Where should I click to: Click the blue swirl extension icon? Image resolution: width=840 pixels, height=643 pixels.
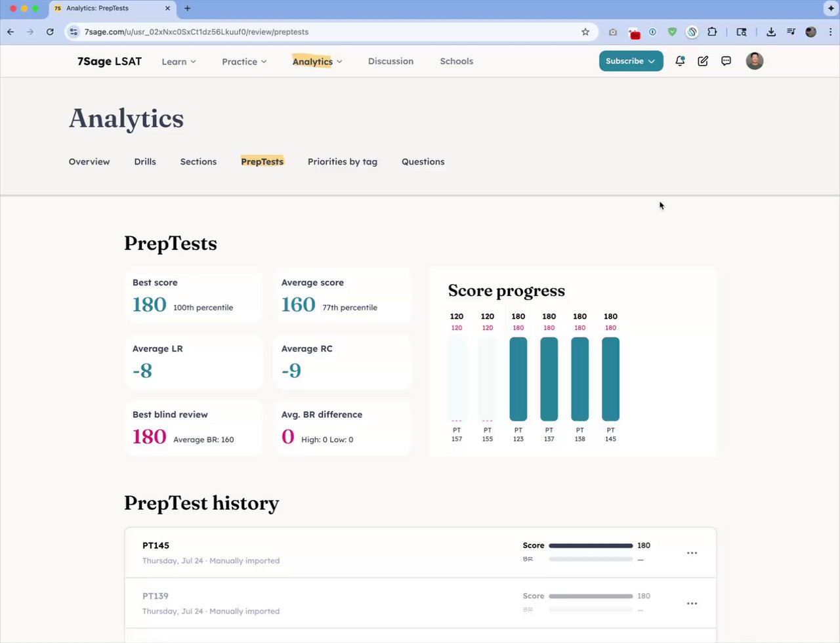tap(692, 31)
